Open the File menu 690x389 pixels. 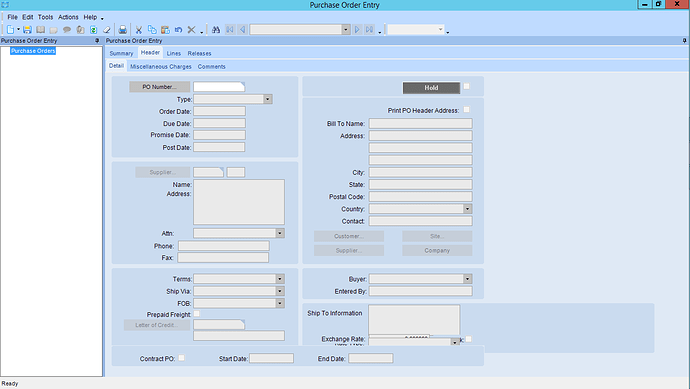[12, 17]
